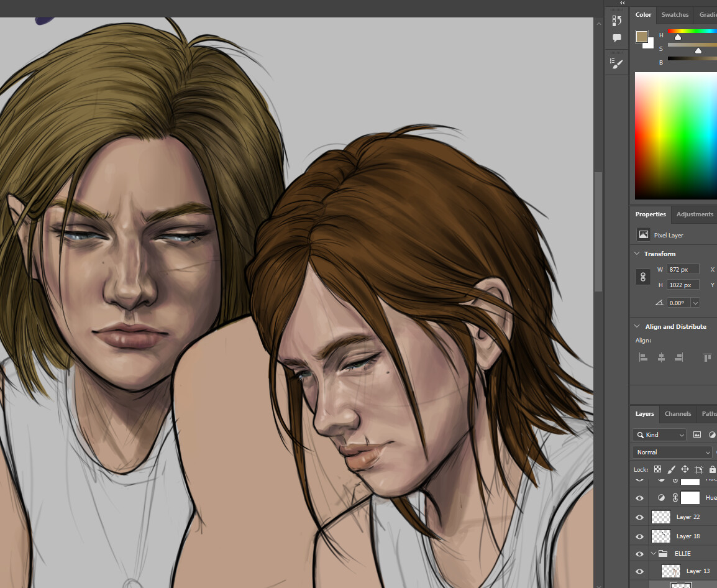Filter layers by adjustment layers
Viewport: 717px width, 588px height.
tap(712, 434)
